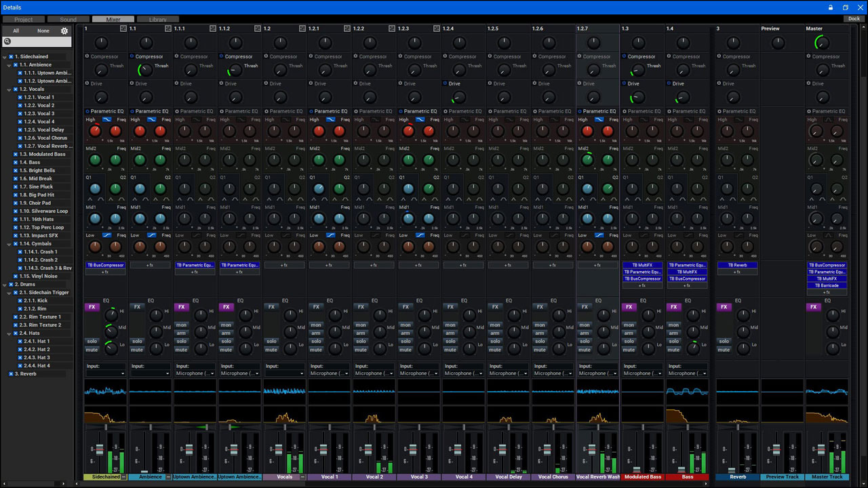The image size is (868, 488).
Task: Toggle checkbox for 2.1.1. Kick in tree
Action: pyautogui.click(x=20, y=300)
